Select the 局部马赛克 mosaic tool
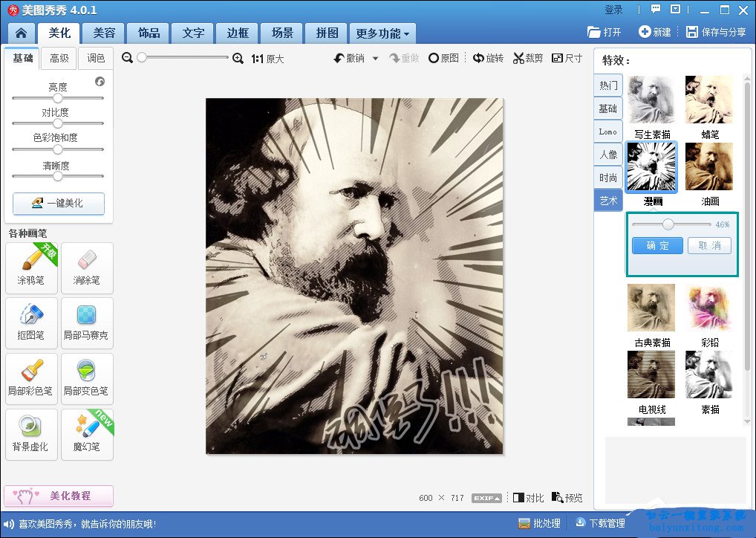Viewport: 756px width, 538px height. [x=87, y=323]
